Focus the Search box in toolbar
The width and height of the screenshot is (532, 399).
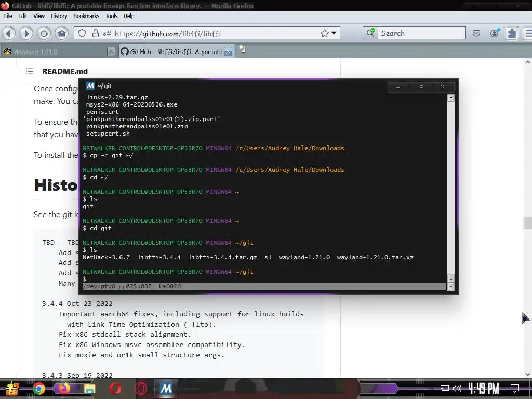[x=421, y=33]
